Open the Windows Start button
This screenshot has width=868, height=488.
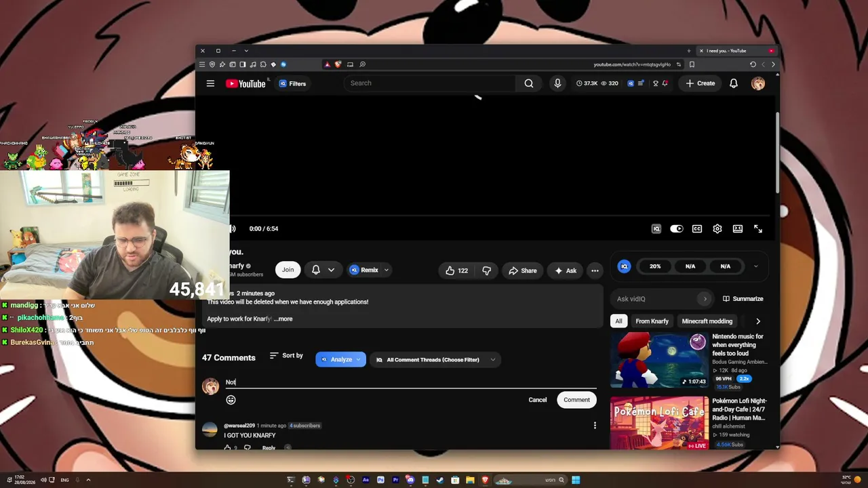[576, 480]
